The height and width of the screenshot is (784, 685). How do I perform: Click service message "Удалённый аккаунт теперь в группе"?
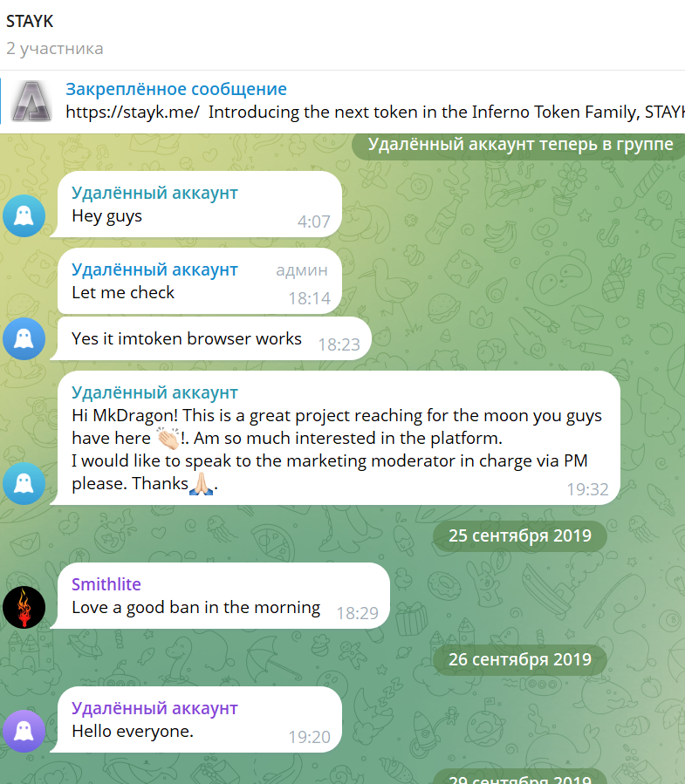[520, 145]
